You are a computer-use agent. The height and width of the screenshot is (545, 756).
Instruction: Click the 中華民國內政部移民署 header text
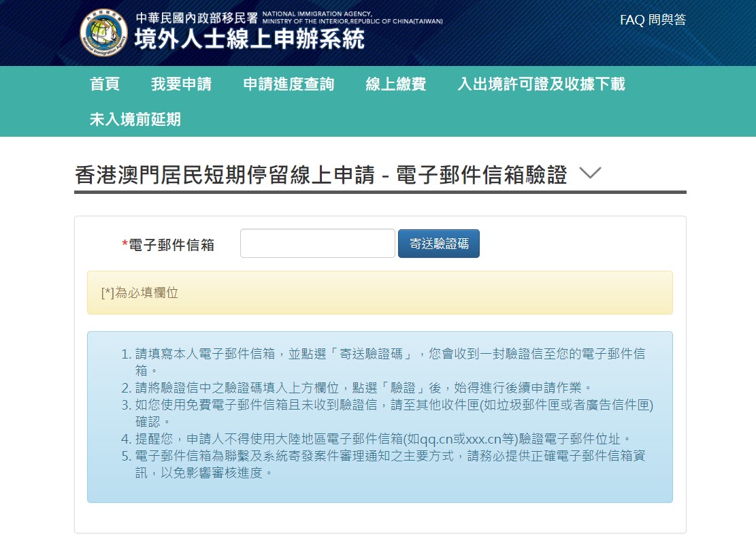point(197,18)
